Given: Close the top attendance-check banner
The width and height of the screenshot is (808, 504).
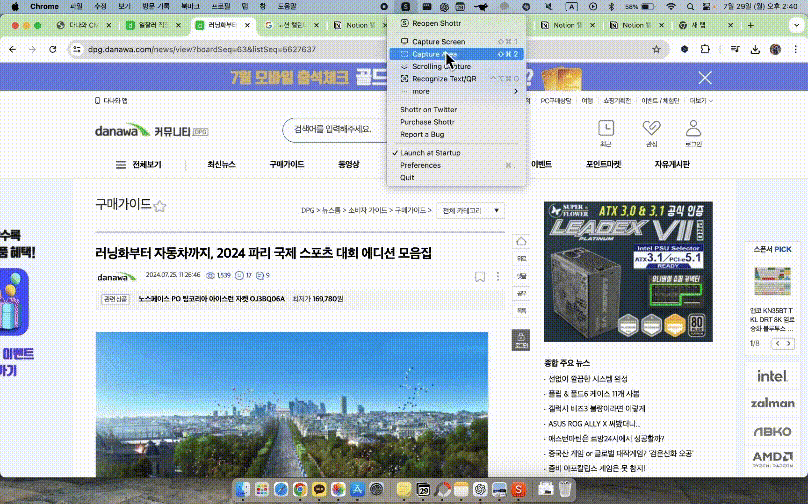Looking at the screenshot, I should pos(705,77).
